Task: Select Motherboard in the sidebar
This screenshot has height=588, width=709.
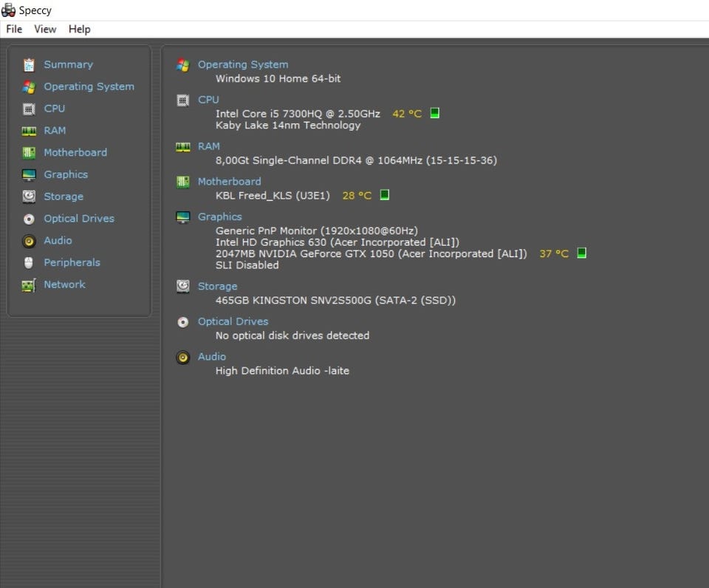Action: tap(75, 152)
